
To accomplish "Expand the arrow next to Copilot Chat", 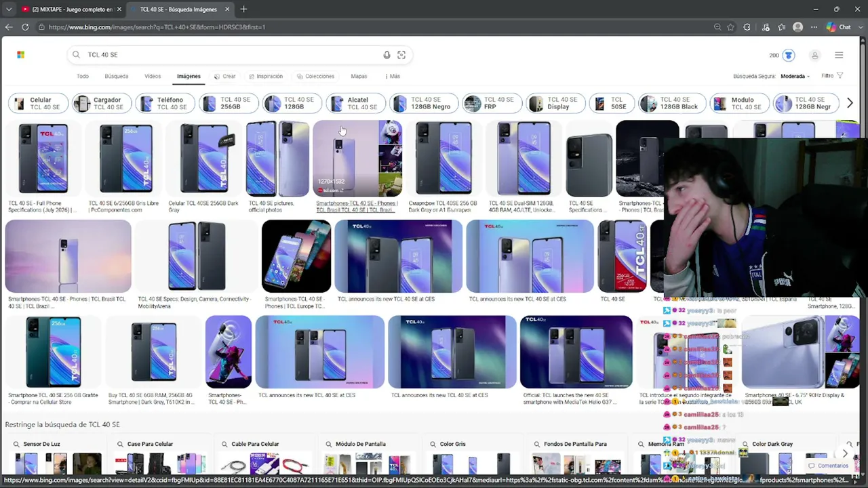I will [x=861, y=27].
